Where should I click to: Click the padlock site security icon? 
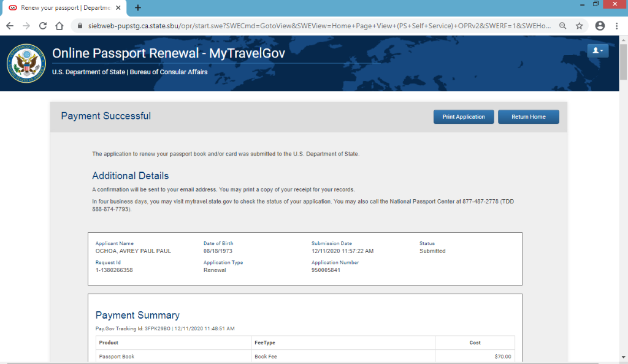[x=80, y=26]
